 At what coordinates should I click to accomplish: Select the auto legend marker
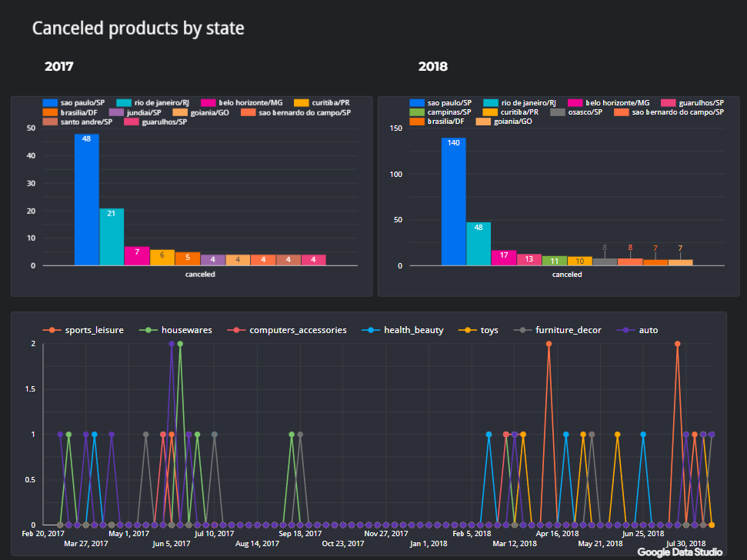coord(627,330)
